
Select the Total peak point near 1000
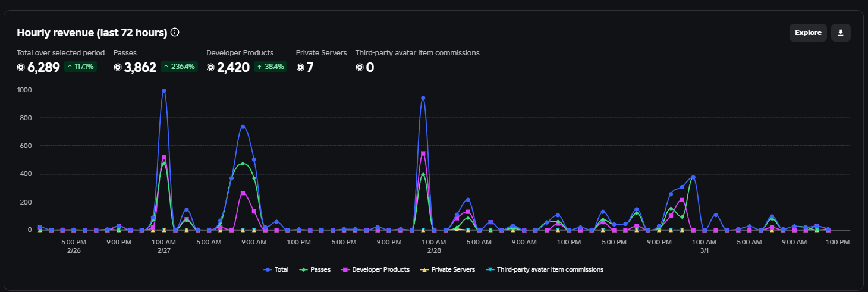[x=164, y=91]
